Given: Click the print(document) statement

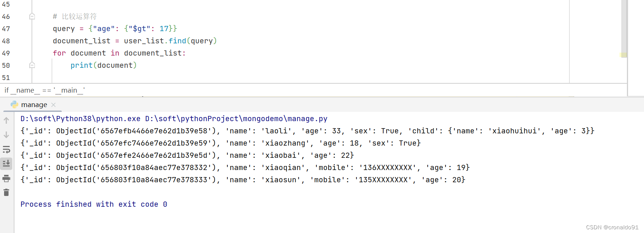Looking at the screenshot, I should pyautogui.click(x=103, y=65).
